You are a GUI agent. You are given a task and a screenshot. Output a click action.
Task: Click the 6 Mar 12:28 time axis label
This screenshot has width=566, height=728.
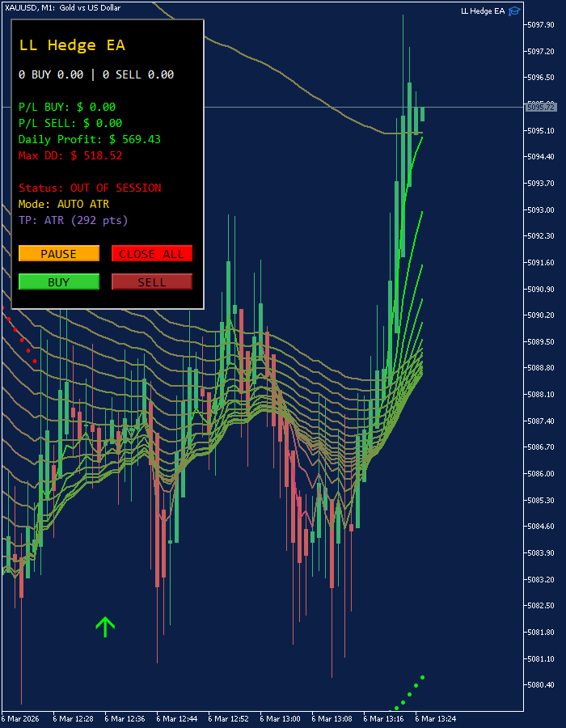[x=73, y=719]
